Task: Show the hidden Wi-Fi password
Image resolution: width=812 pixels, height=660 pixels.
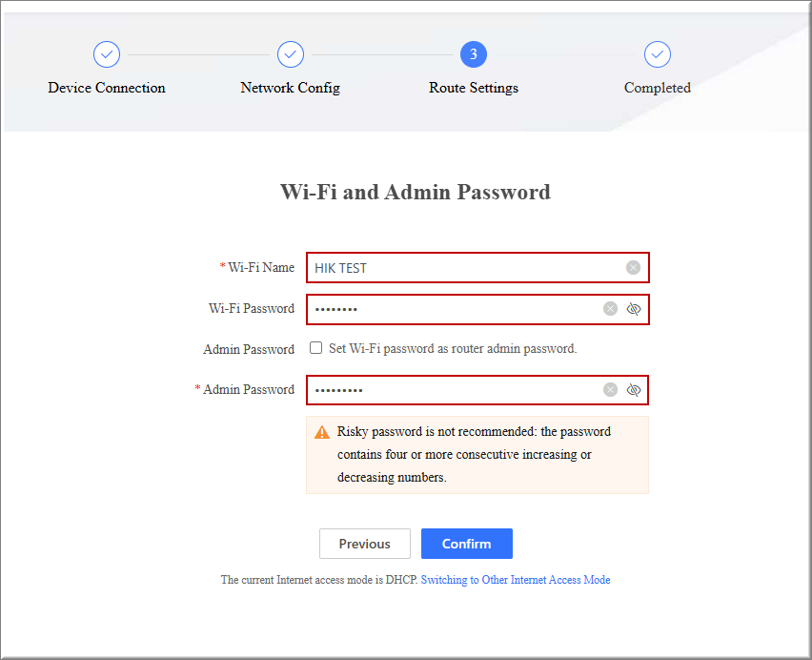Action: [x=634, y=309]
